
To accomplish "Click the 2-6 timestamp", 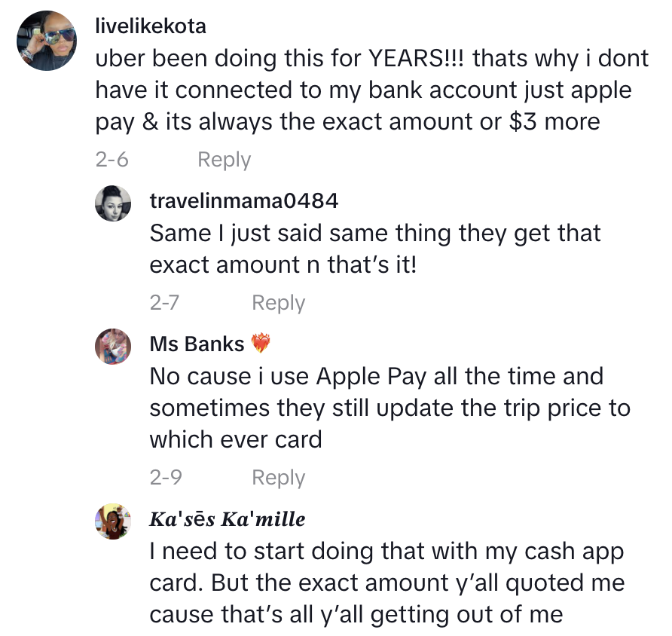I will click(x=111, y=160).
